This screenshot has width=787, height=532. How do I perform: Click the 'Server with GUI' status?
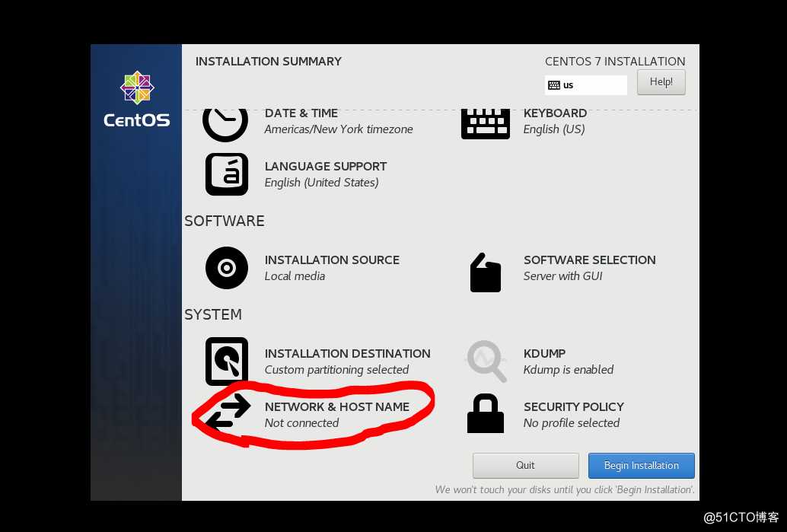562,276
